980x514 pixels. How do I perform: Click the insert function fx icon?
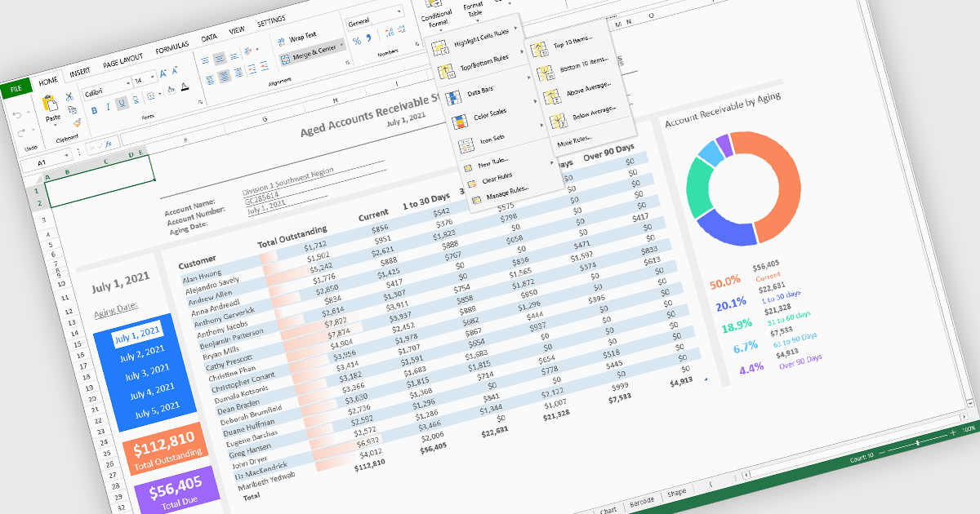[x=107, y=144]
